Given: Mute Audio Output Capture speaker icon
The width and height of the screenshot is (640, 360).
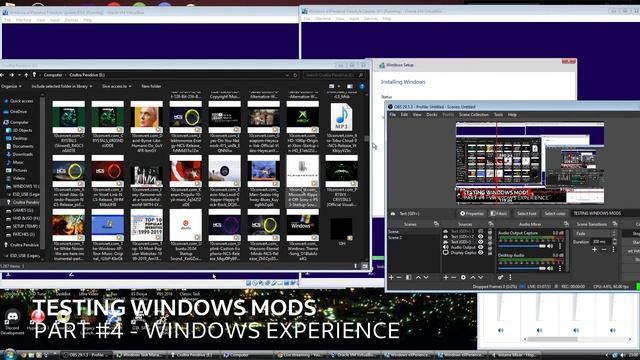Looking at the screenshot, I should 550,246.
